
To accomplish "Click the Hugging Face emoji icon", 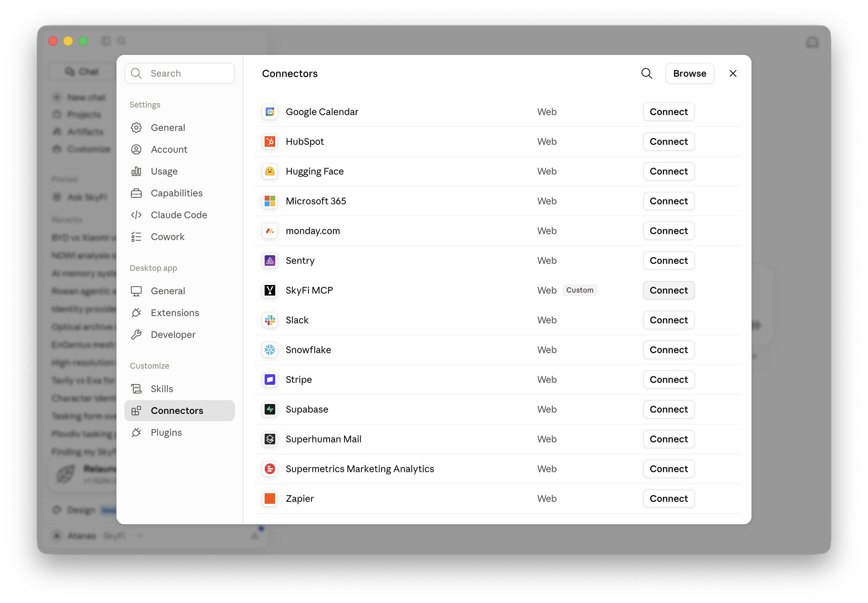I will [x=270, y=172].
